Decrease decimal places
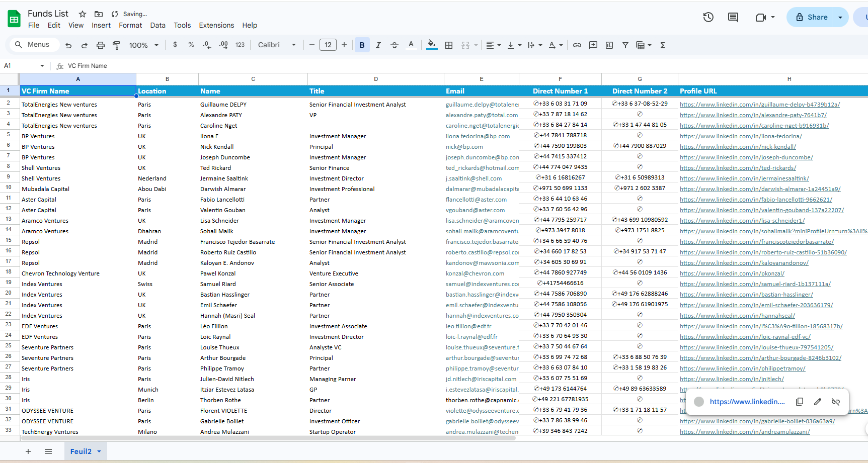The height and width of the screenshot is (463, 868). tap(207, 45)
